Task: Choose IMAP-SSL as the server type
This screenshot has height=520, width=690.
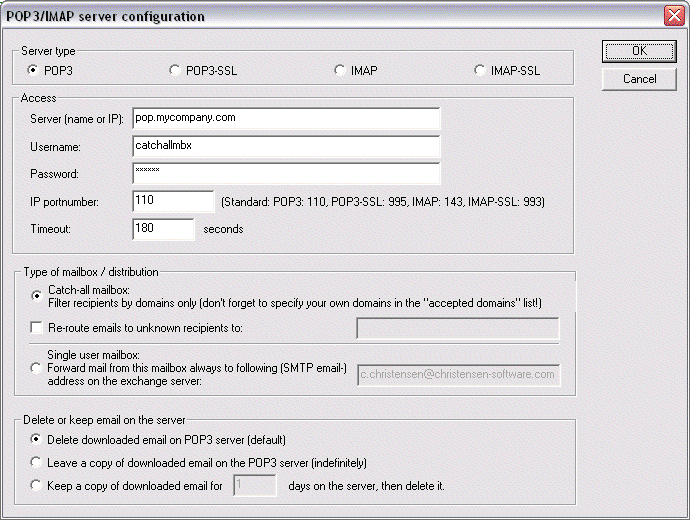Action: point(480,70)
